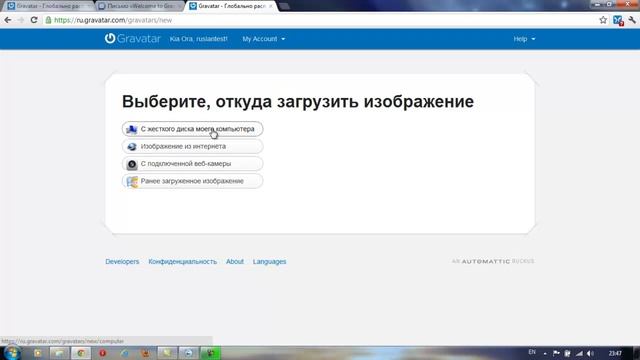Screen dimensions: 640x360
Task: Click the Automattic Ruckus footer logo
Action: 493,261
